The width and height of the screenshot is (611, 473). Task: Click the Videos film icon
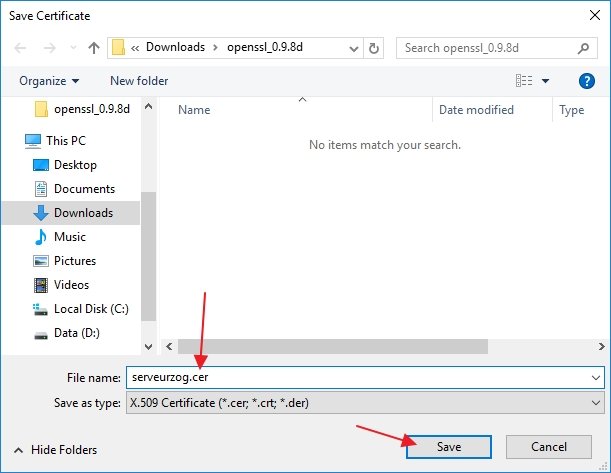(41, 285)
